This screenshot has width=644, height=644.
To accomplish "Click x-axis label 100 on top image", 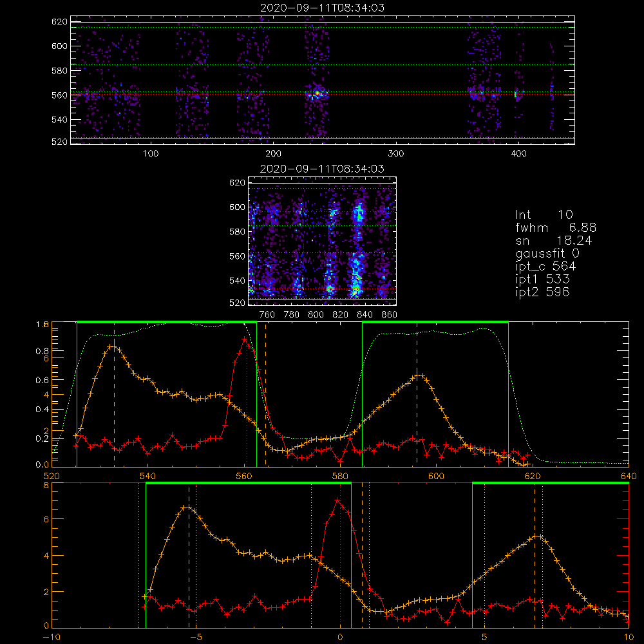I will [151, 154].
